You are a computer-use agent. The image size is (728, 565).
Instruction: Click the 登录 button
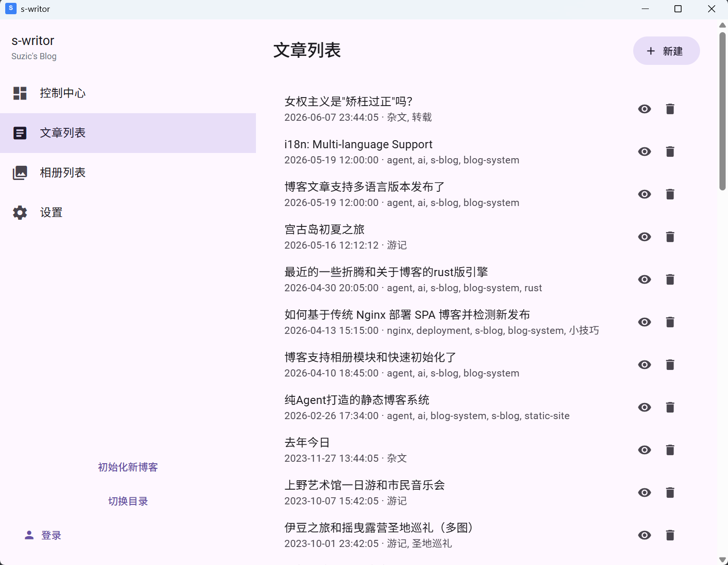pyautogui.click(x=43, y=536)
